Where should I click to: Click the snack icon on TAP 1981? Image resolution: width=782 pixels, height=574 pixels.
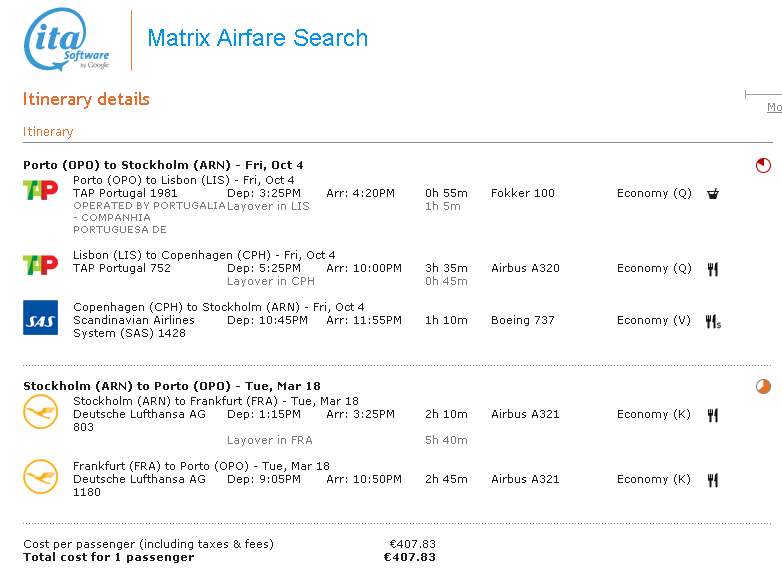click(x=713, y=193)
